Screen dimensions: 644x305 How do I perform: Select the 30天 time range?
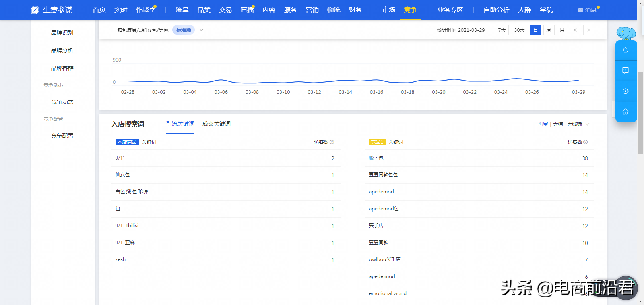(519, 30)
